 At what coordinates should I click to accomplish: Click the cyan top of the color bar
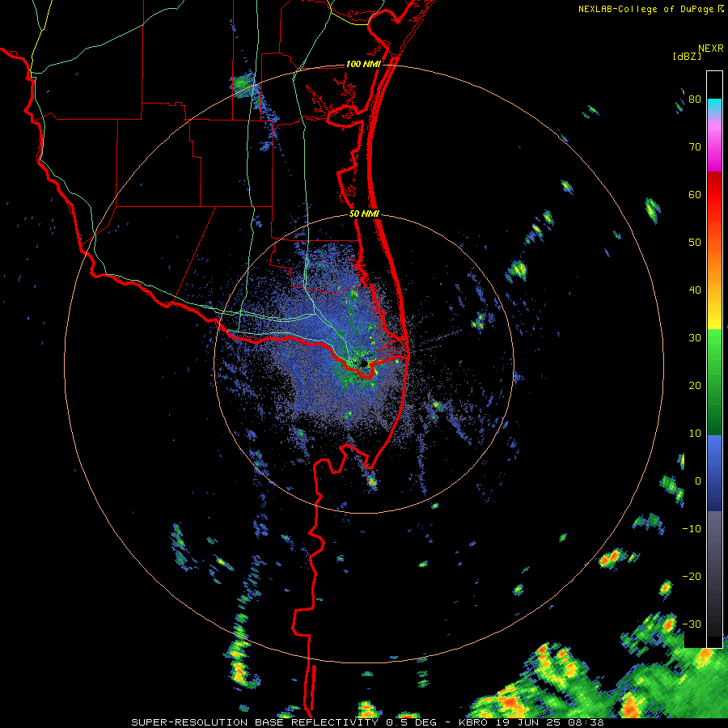click(x=714, y=106)
